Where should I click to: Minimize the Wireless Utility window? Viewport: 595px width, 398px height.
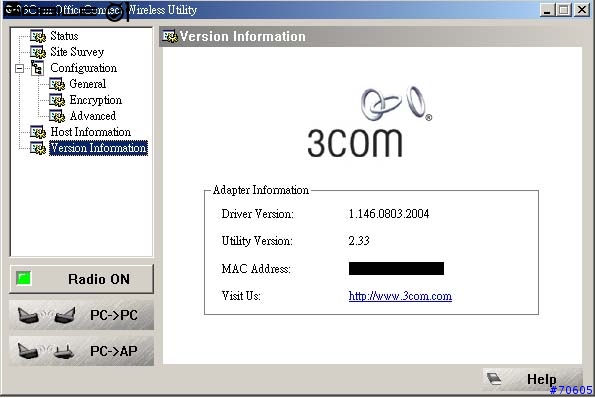547,9
